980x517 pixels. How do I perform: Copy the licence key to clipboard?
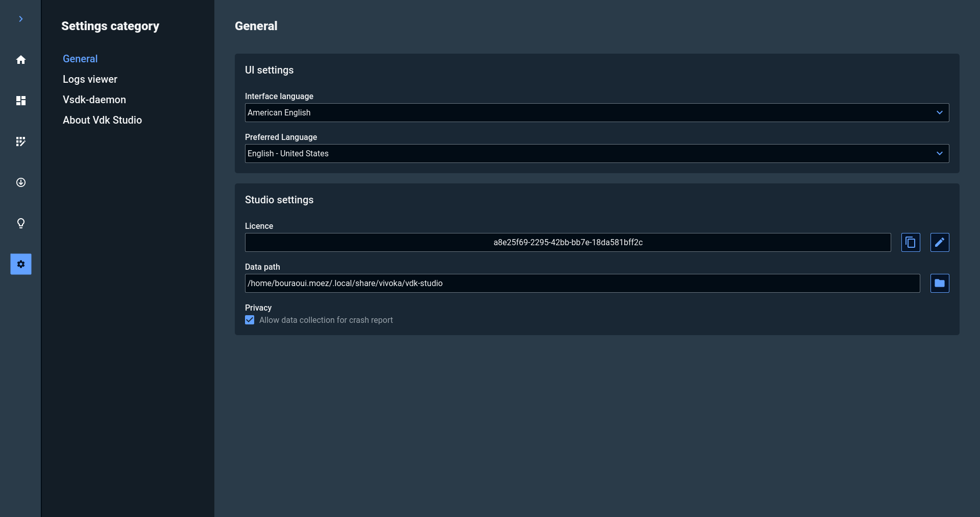pos(911,242)
